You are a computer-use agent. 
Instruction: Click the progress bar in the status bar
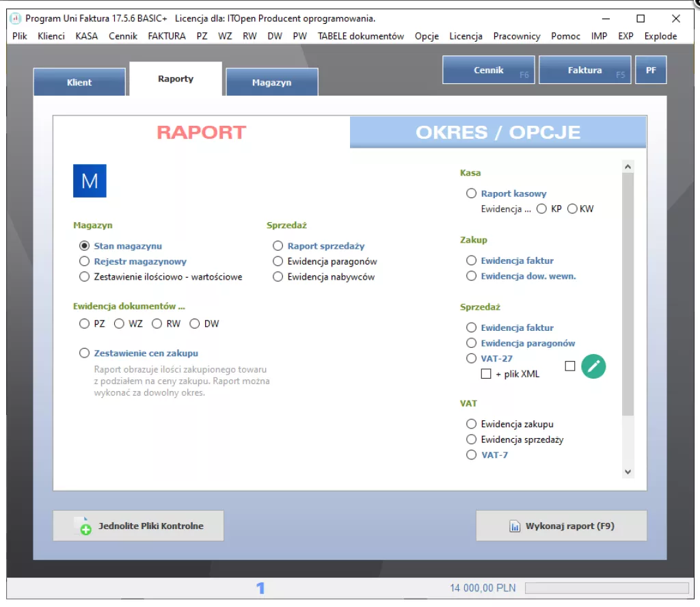[607, 588]
